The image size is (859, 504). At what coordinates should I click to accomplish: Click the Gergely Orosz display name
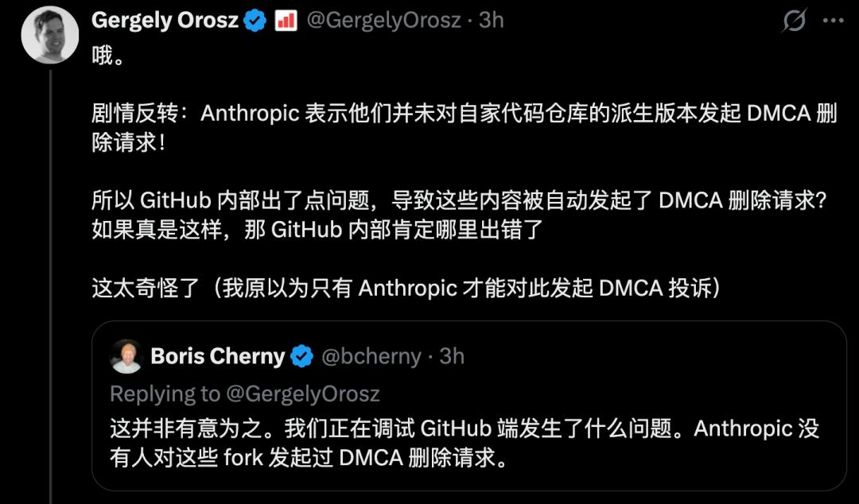165,21
